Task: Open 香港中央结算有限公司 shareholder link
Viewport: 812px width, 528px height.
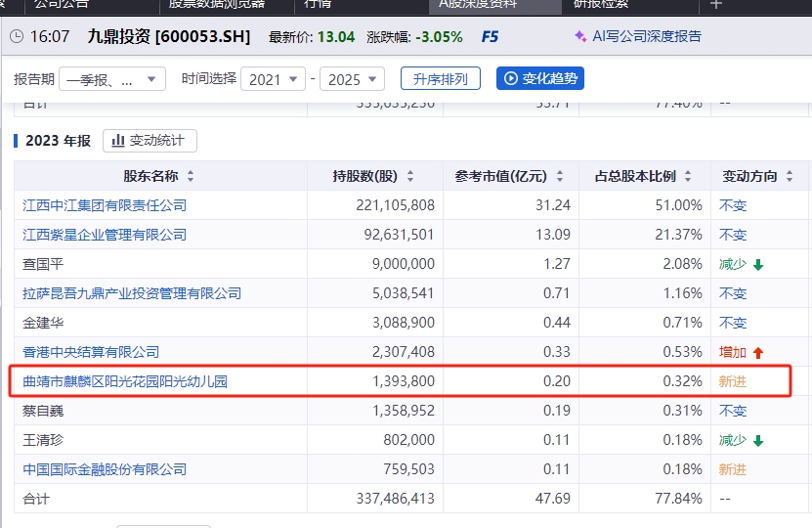Action: (91, 352)
